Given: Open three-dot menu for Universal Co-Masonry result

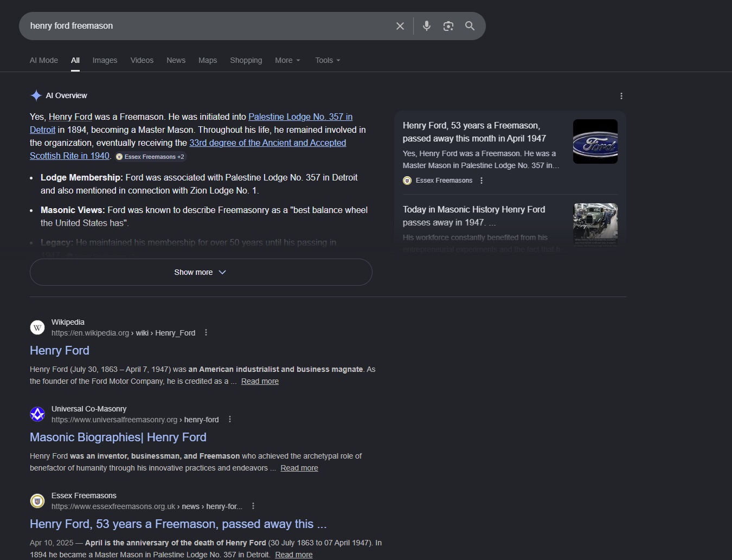Looking at the screenshot, I should (230, 420).
